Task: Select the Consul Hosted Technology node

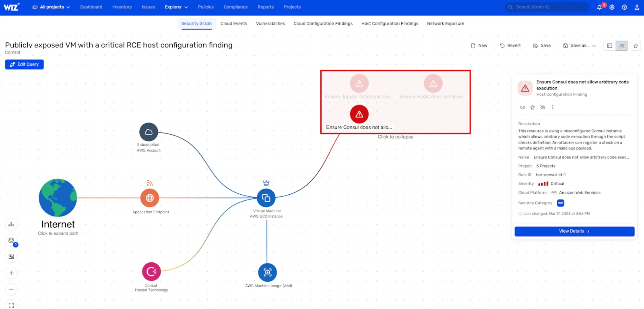Action: point(151,272)
